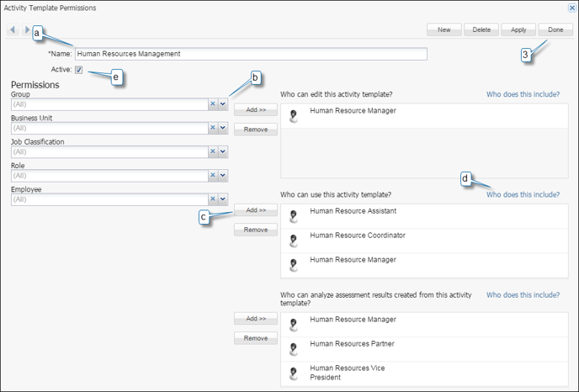579x392 pixels.
Task: Click into the Name text field
Action: (251, 54)
